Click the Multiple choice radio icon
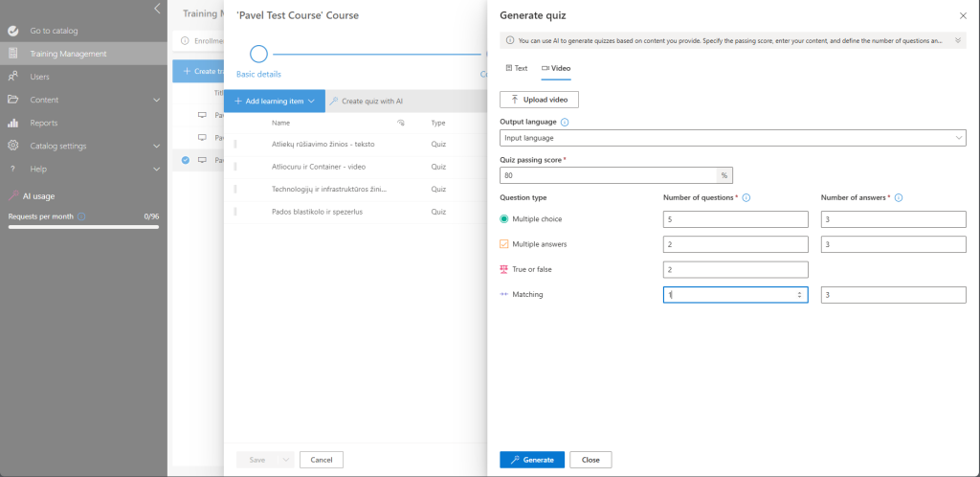 (504, 219)
